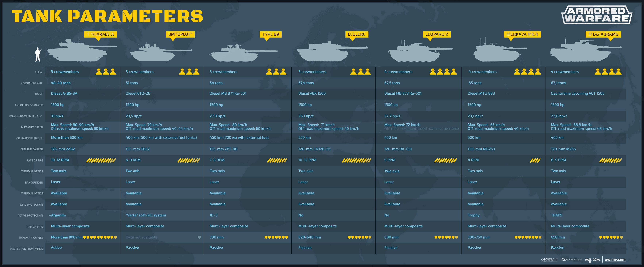Select the MERKAVA MK.4 yellow label

coord(522,34)
